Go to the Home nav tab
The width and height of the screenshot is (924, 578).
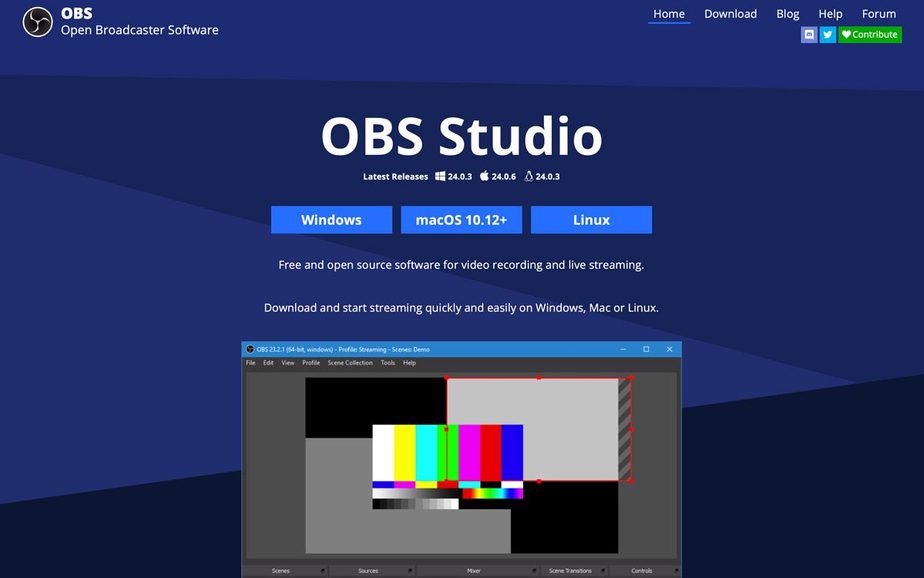(669, 14)
